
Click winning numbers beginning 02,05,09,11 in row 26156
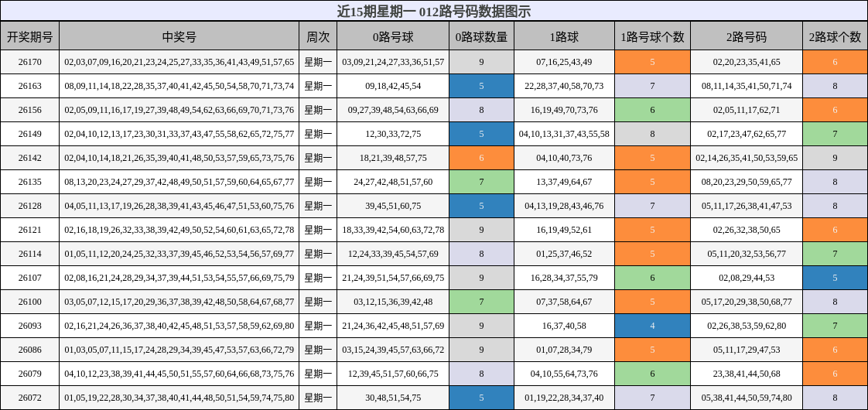coord(179,110)
